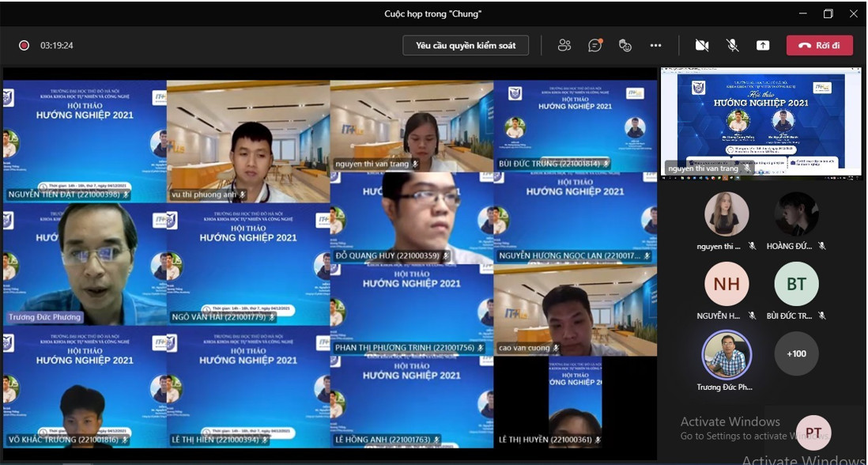The image size is (868, 465).
Task: Select the ĐỖ QUANG HUY video tile
Action: 411,217
